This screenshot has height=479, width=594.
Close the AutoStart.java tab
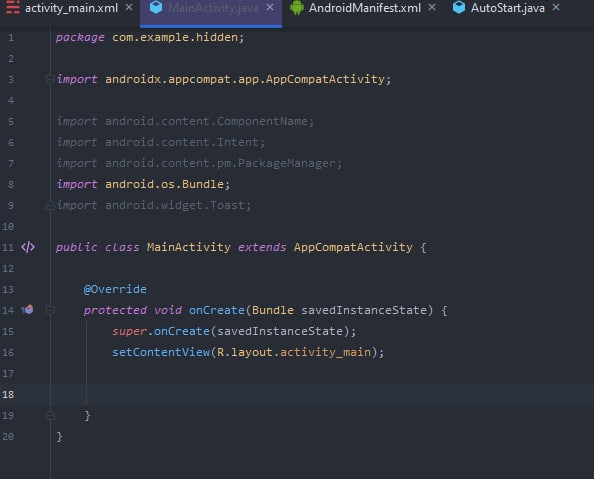pos(556,7)
